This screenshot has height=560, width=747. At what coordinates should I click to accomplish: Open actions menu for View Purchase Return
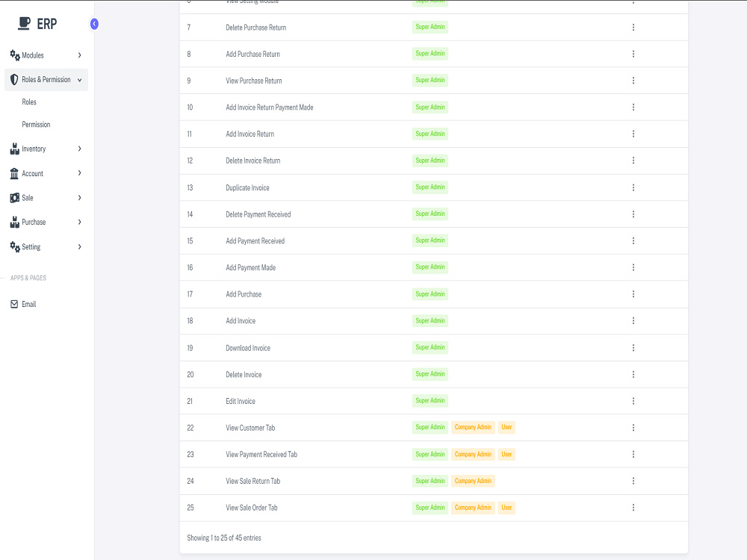click(x=633, y=81)
